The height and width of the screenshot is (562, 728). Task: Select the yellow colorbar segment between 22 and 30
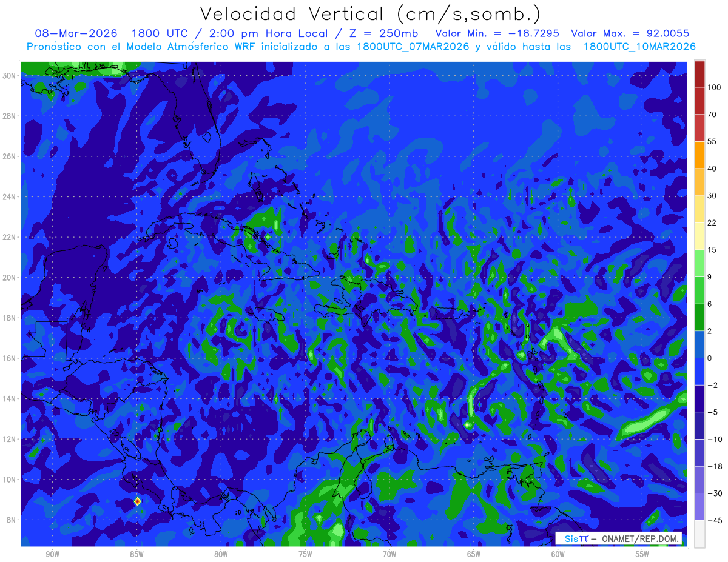pos(699,209)
